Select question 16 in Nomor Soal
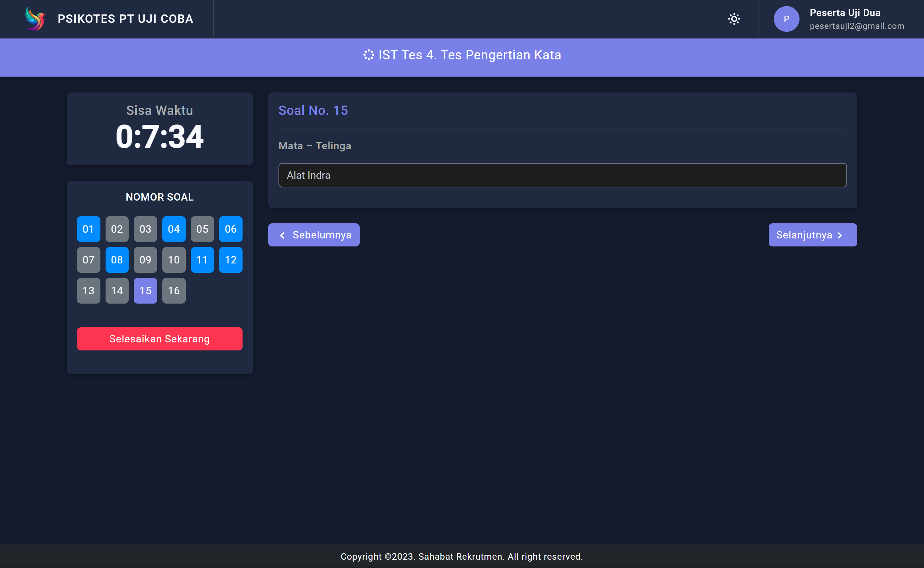 [174, 290]
